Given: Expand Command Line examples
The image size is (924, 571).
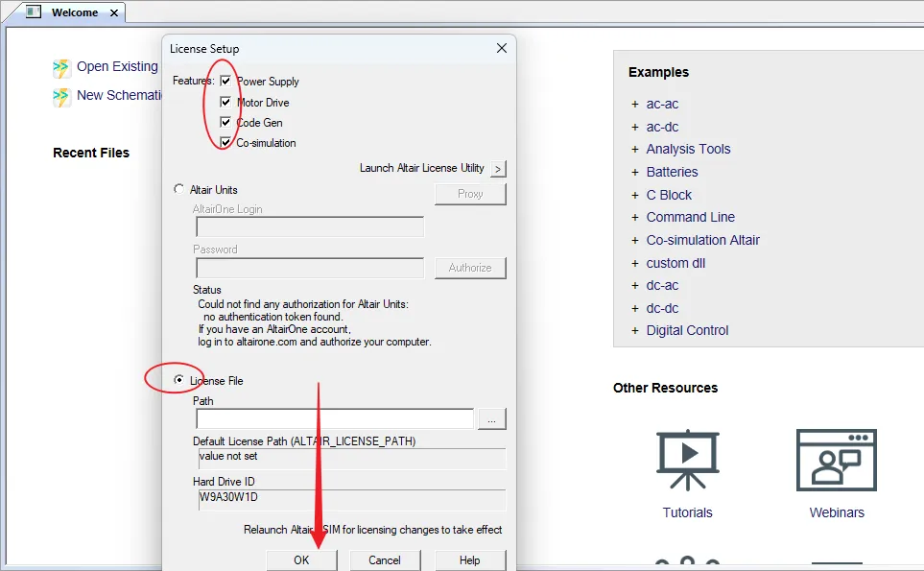Looking at the screenshot, I should (x=634, y=218).
